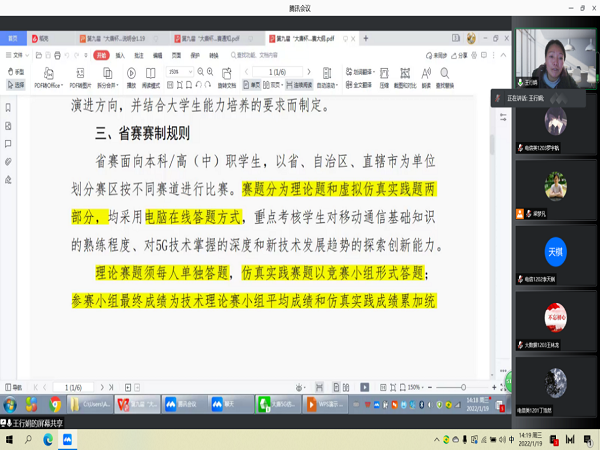This screenshot has width=600, height=450.
Task: Open a new document tab with plus
Action: click(x=366, y=38)
